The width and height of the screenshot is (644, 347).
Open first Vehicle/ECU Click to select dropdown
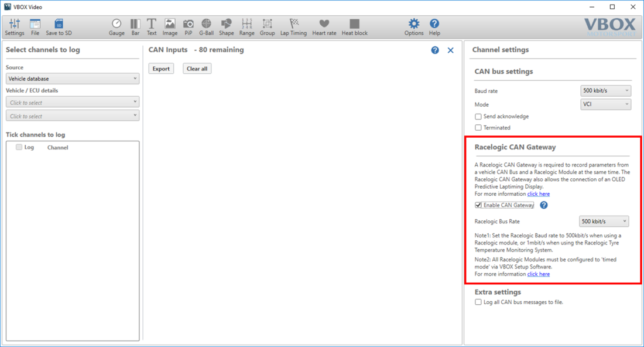click(x=72, y=102)
